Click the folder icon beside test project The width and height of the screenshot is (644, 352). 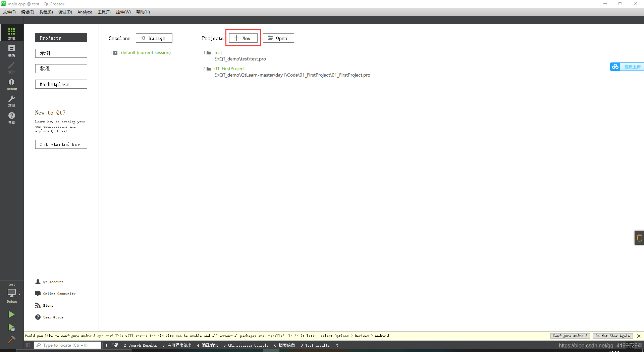pyautogui.click(x=209, y=53)
